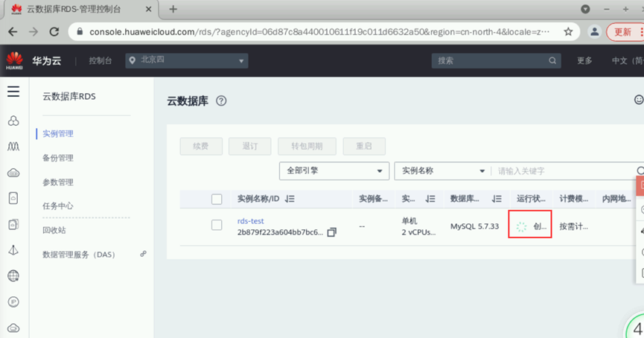This screenshot has height=338, width=644.
Task: Open 数据管理服务 (DAS) link
Action: (79, 255)
